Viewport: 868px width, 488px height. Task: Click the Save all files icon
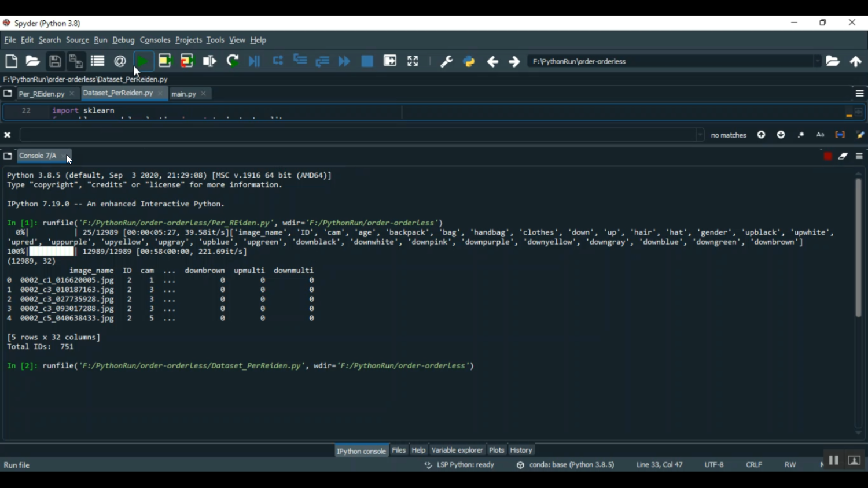(76, 61)
